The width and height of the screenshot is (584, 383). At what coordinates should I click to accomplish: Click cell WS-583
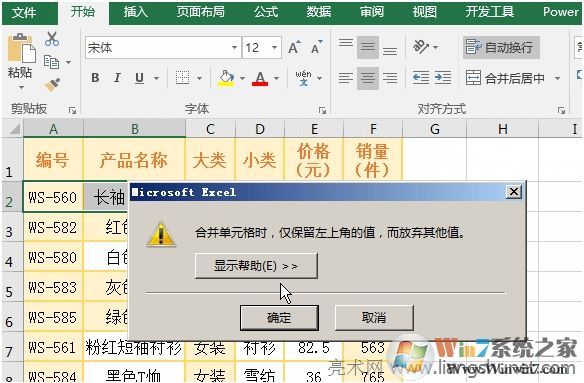click(x=53, y=287)
